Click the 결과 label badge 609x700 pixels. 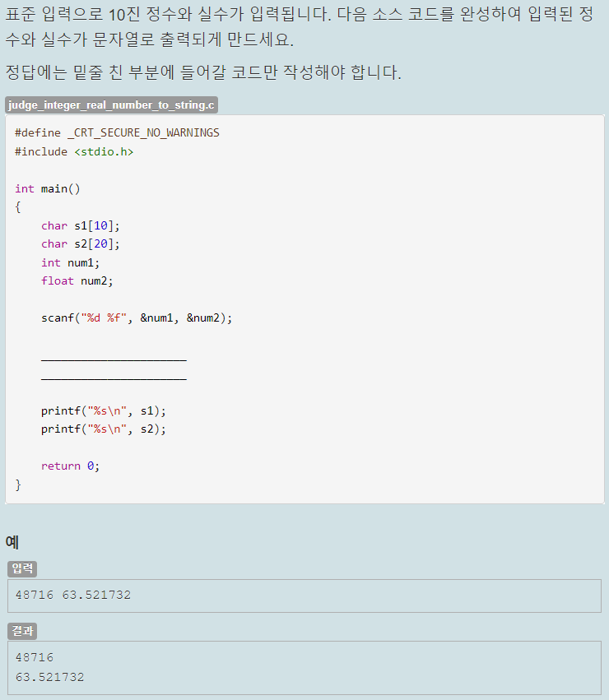22,631
